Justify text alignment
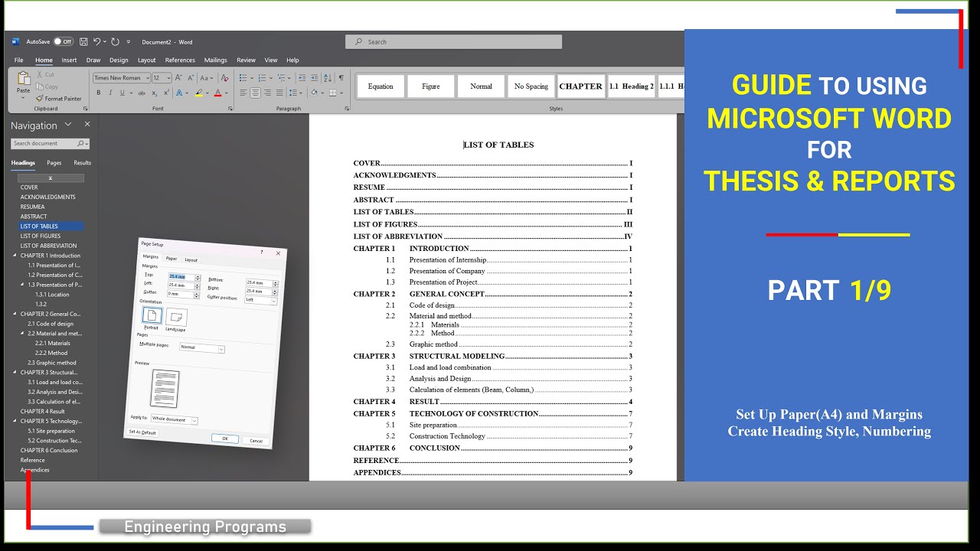Viewport: 980px width, 551px height. [x=279, y=93]
